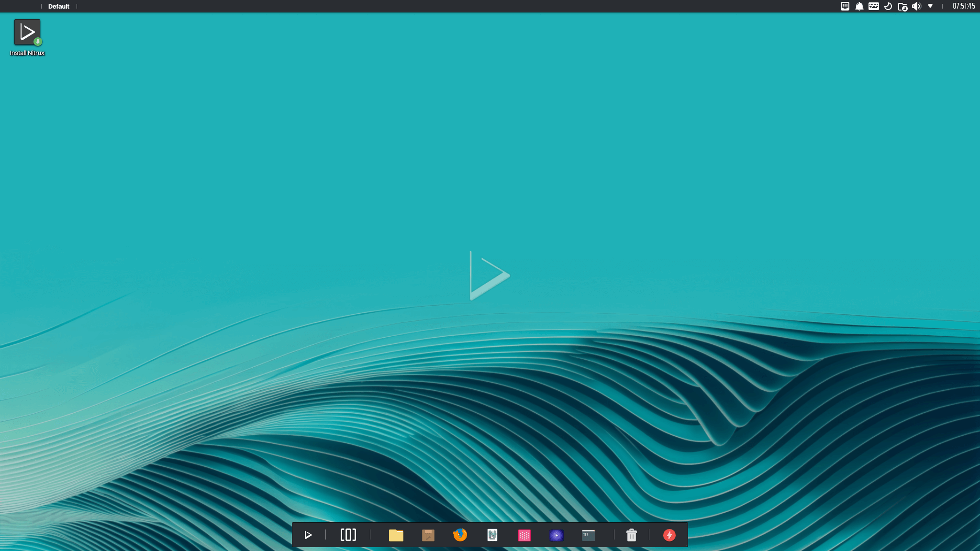
Task: Open the Index file manager folder icon
Action: pyautogui.click(x=397, y=535)
